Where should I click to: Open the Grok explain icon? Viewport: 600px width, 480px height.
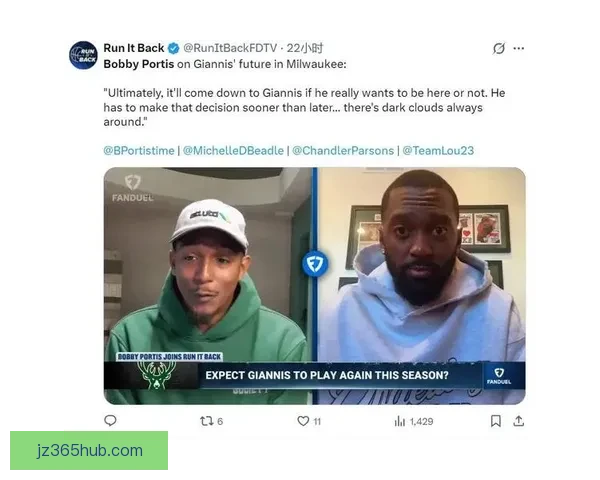pyautogui.click(x=499, y=48)
